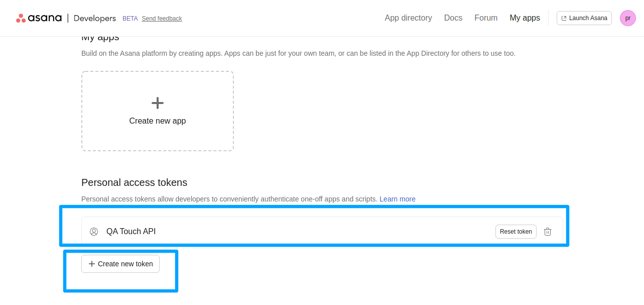Navigate to the Forum
The image size is (644, 305).
pyautogui.click(x=485, y=18)
